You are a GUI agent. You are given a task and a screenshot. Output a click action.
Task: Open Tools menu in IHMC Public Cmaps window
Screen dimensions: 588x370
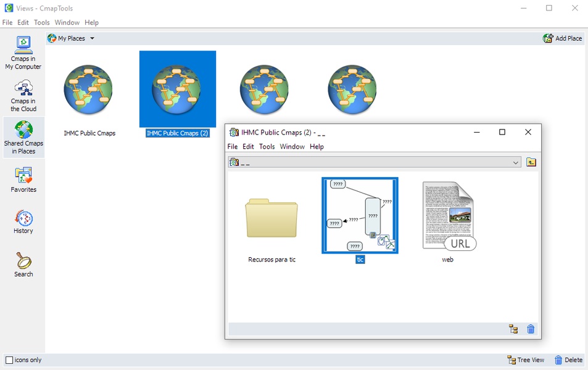pos(267,147)
